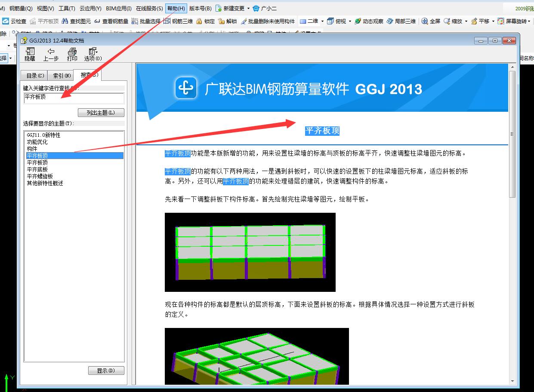This screenshot has width=534, height=392.
Task: Click the first wall model image
Action: (x=250, y=252)
